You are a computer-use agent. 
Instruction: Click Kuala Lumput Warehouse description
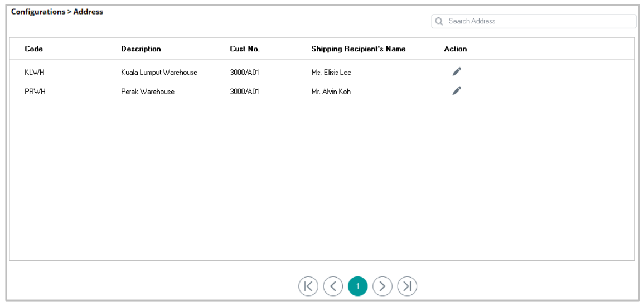tap(159, 73)
